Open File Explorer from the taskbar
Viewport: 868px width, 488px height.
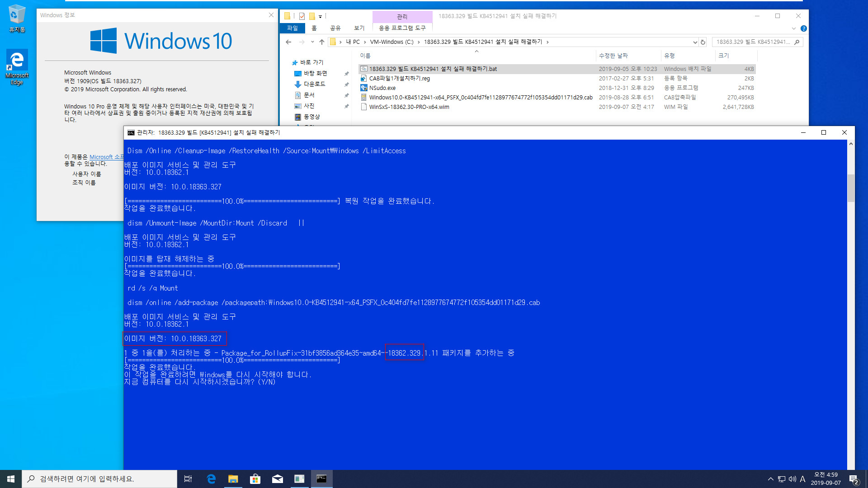coord(233,479)
